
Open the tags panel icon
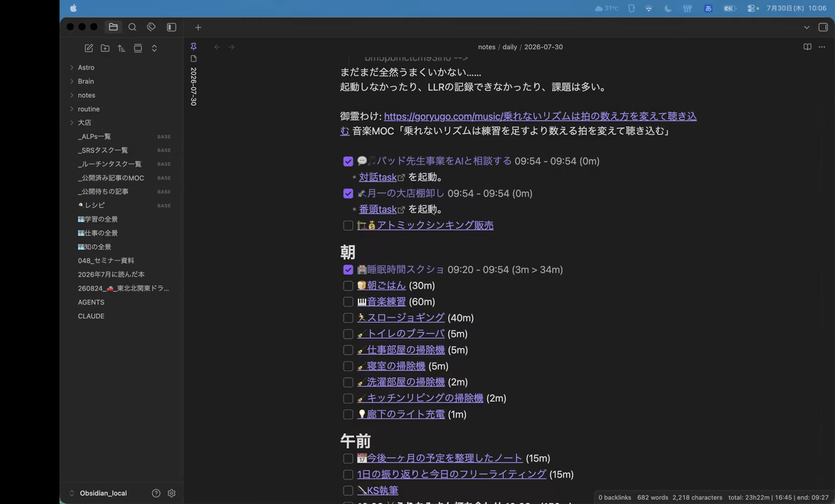click(151, 27)
